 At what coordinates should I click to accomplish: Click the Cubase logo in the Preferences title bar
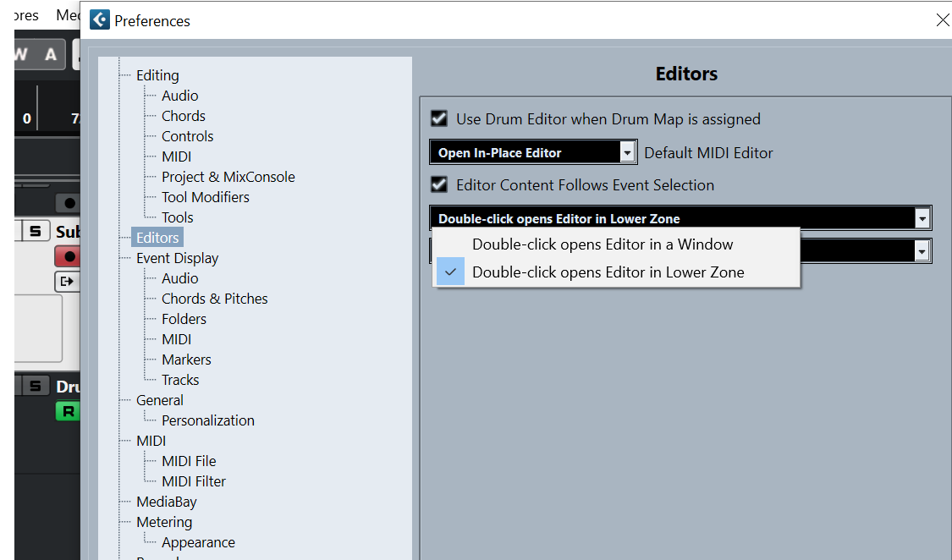point(99,20)
